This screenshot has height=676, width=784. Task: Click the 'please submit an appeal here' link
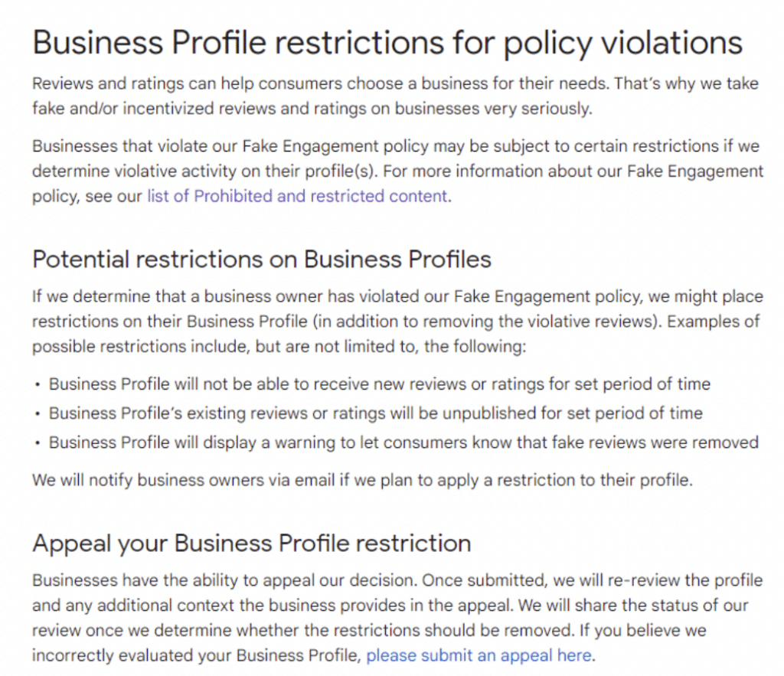coord(479,655)
